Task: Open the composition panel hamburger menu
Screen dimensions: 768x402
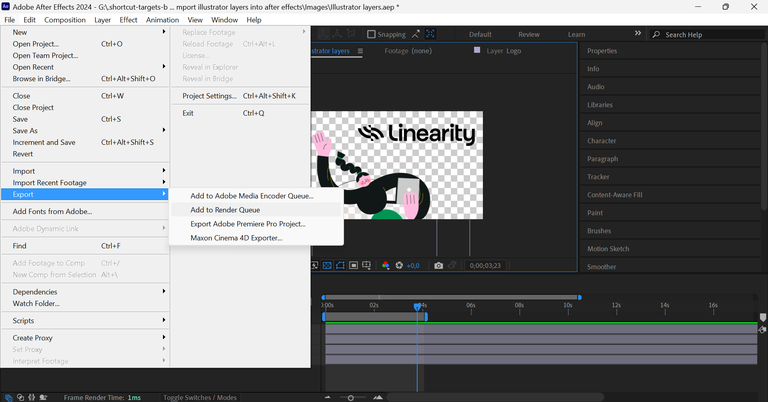Action: (x=360, y=51)
